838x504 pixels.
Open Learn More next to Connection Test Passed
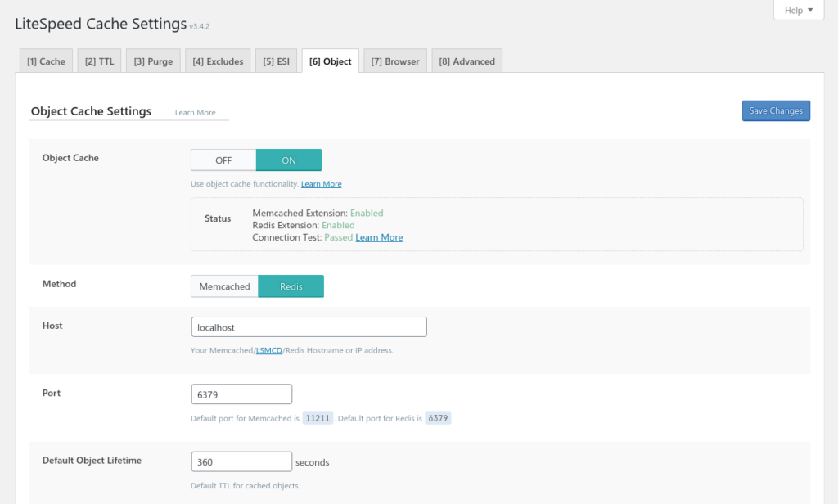point(379,237)
